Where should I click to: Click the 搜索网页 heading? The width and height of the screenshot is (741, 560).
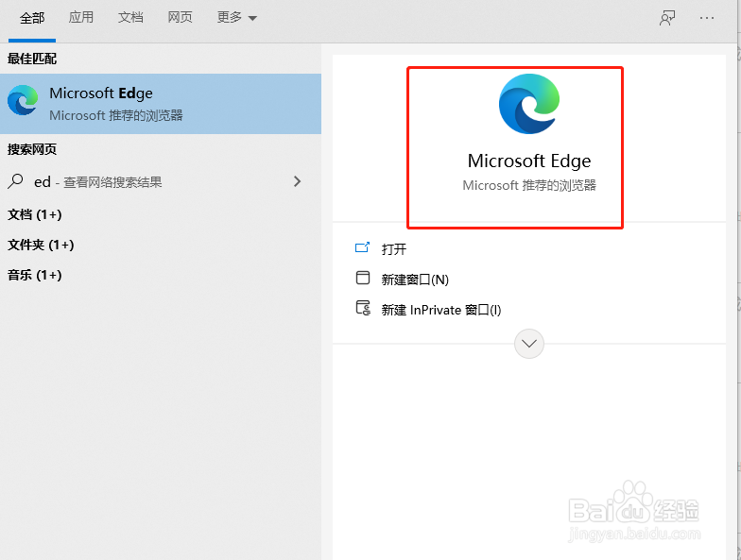[32, 149]
